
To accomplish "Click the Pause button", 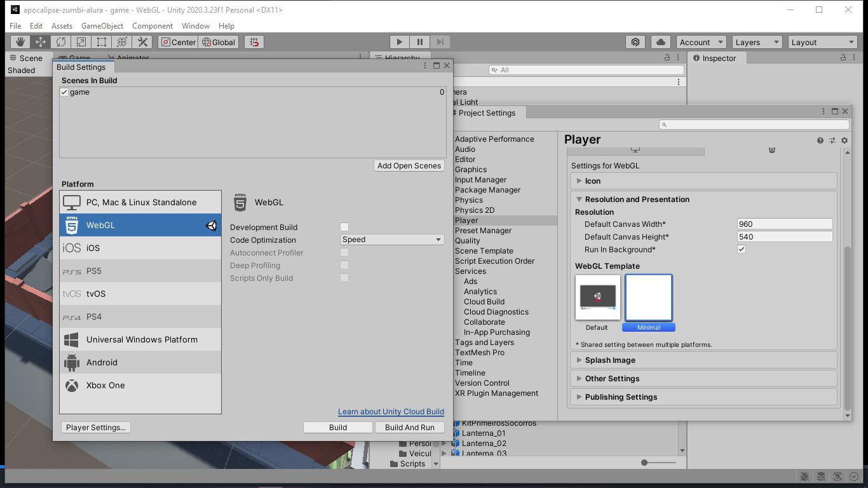I will pos(419,42).
